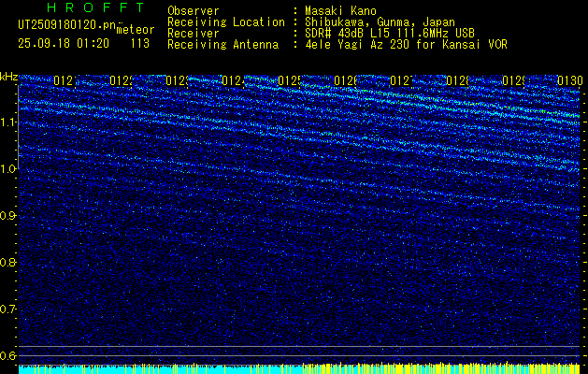Click the 0.9 kHz frequency axis mark
Image resolution: width=588 pixels, height=374 pixels.
coord(8,216)
